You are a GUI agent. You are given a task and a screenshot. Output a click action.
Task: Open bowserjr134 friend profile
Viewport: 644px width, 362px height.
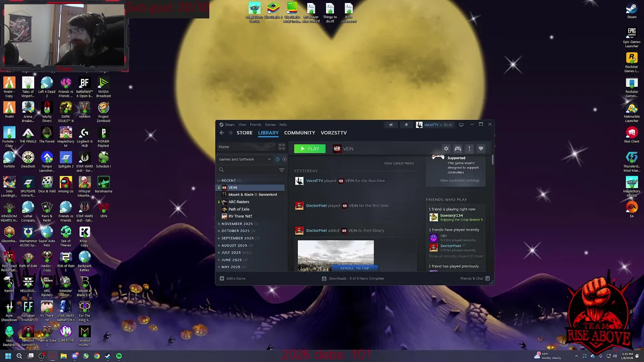[x=451, y=215]
